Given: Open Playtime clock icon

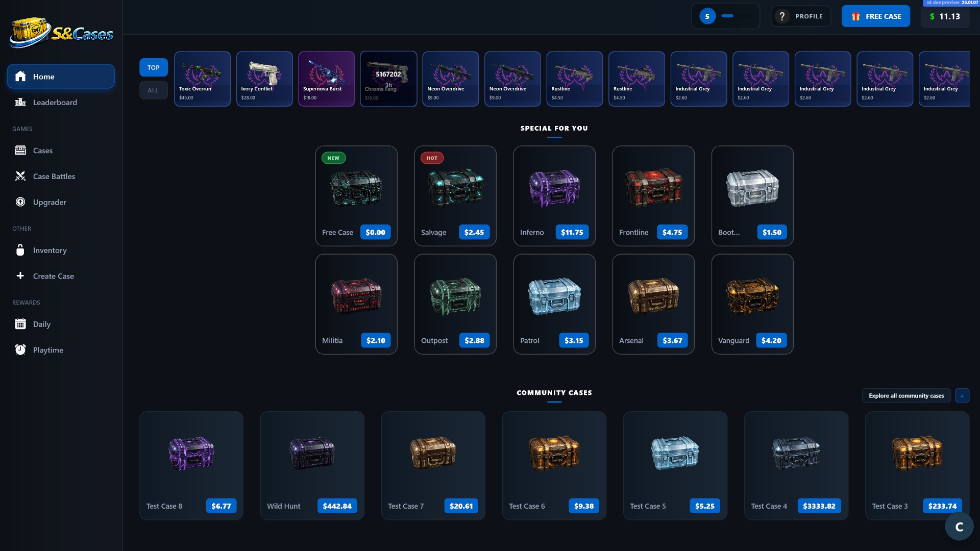Looking at the screenshot, I should click(20, 350).
